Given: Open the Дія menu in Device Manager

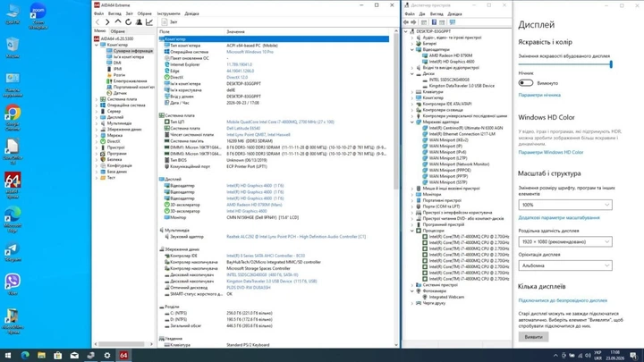Looking at the screenshot, I should point(422,14).
